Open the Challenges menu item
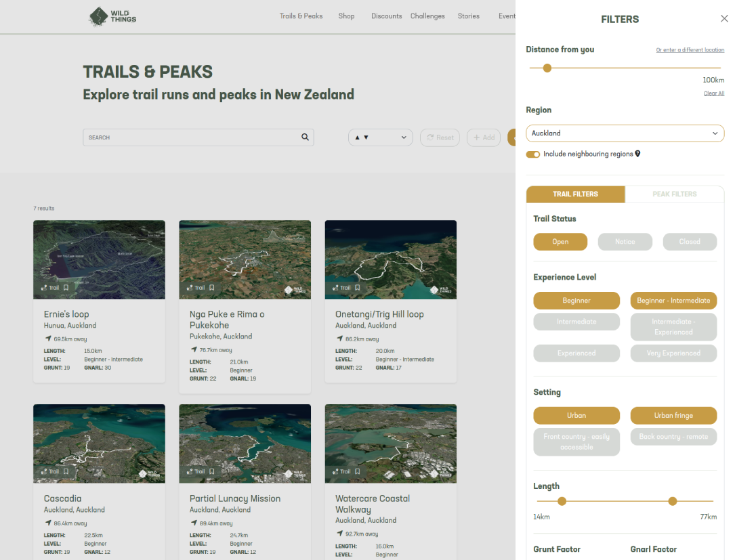 pyautogui.click(x=427, y=16)
